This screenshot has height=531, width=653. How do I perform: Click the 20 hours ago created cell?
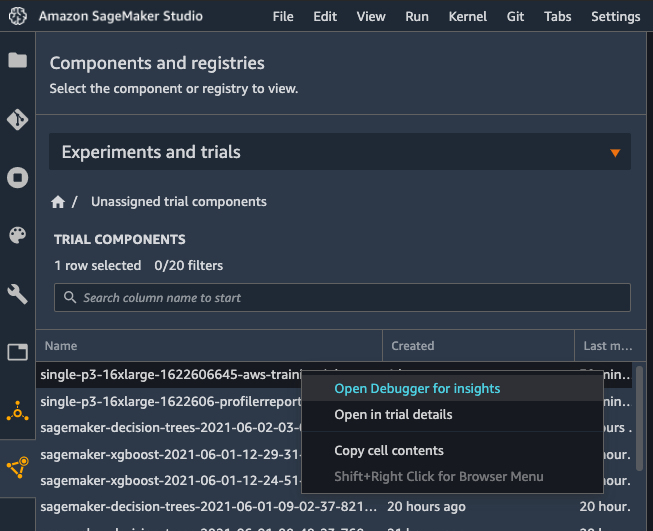tap(426, 507)
